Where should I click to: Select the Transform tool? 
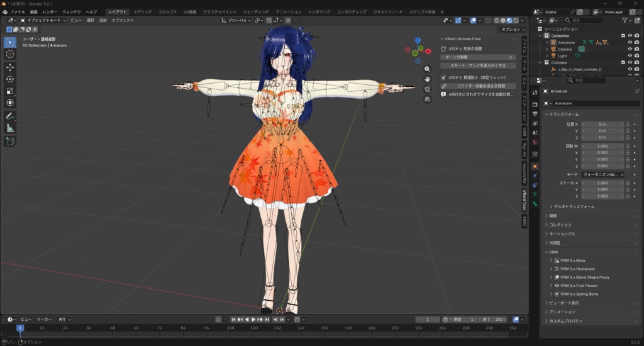click(x=10, y=103)
